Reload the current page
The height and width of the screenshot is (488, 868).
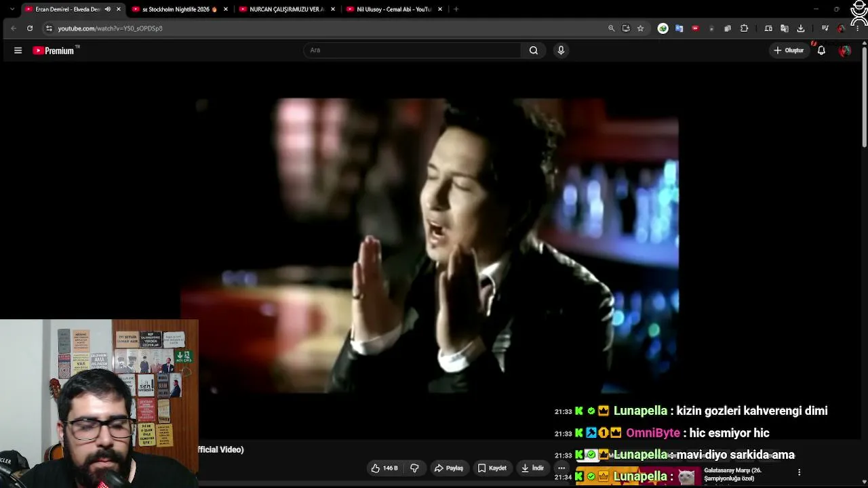point(30,28)
